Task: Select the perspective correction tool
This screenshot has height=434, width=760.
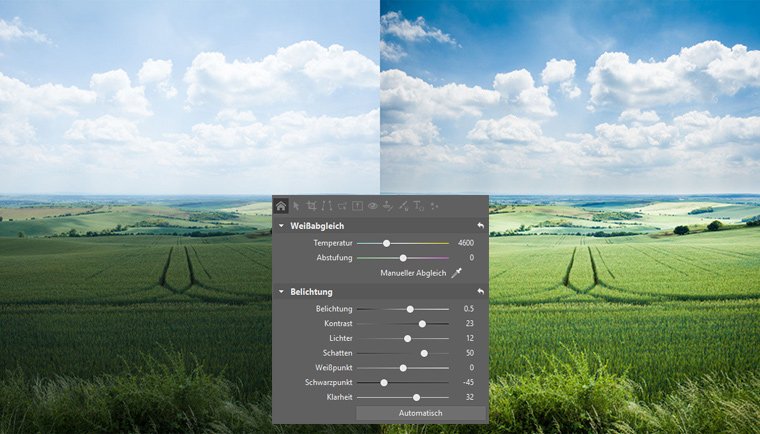Action: pyautogui.click(x=342, y=206)
